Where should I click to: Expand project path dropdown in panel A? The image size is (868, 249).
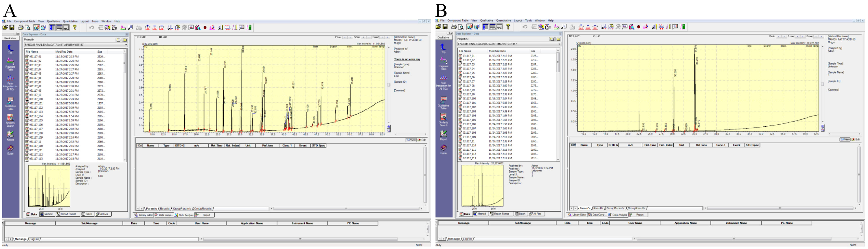[126, 45]
